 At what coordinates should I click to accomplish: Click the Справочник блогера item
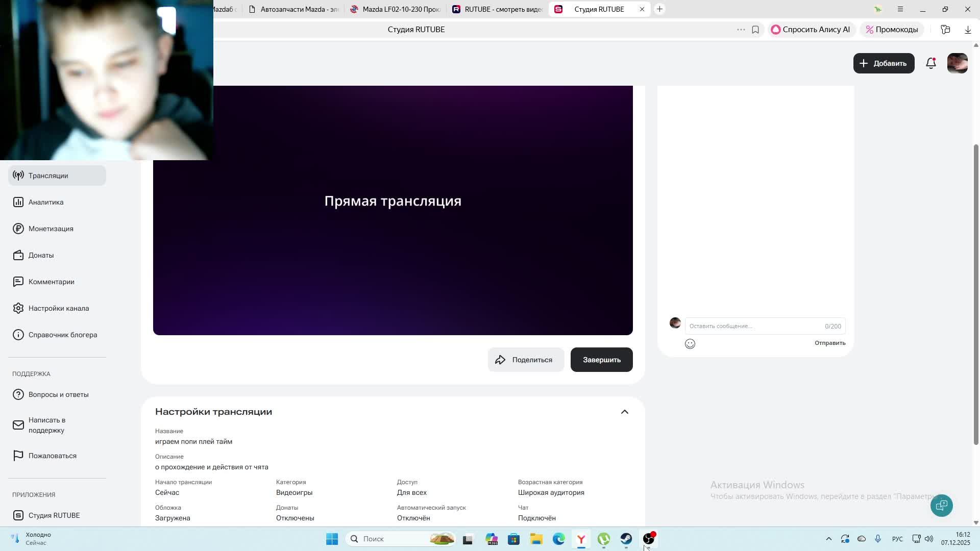click(63, 335)
